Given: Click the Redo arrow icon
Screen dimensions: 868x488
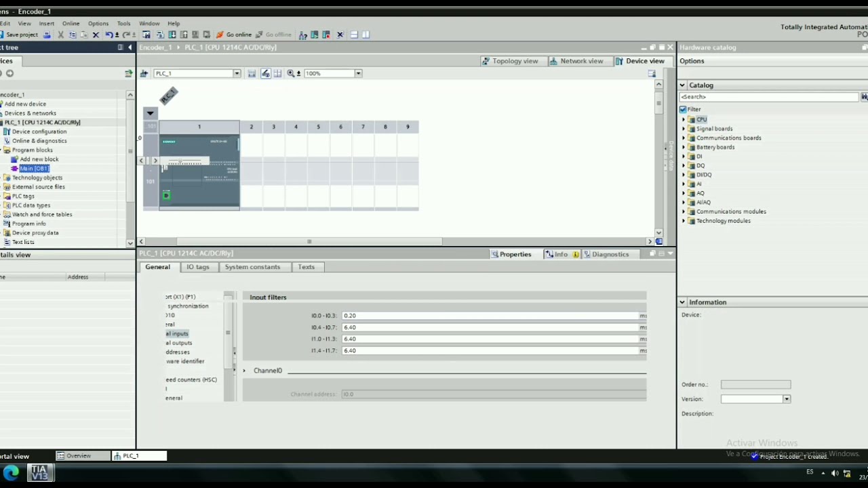Looking at the screenshot, I should (126, 35).
